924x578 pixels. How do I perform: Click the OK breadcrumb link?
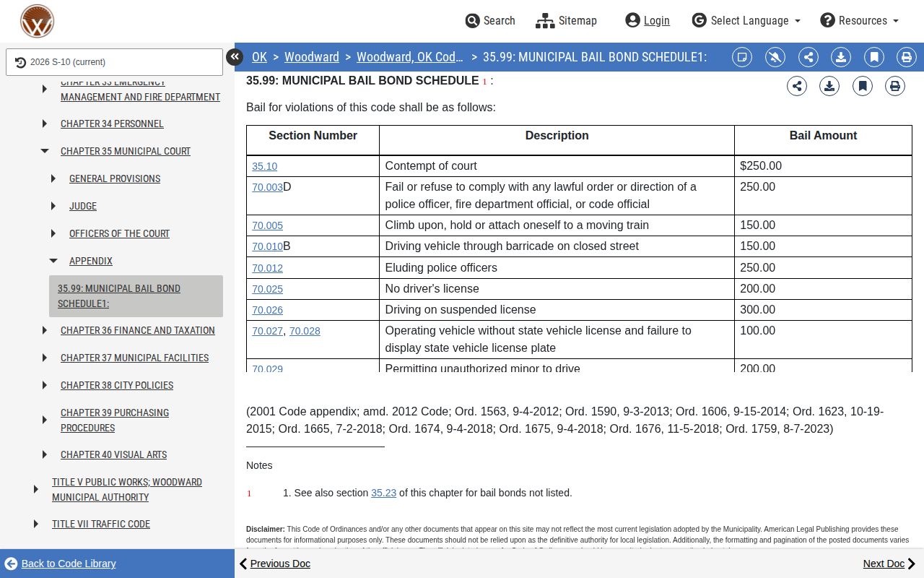259,57
